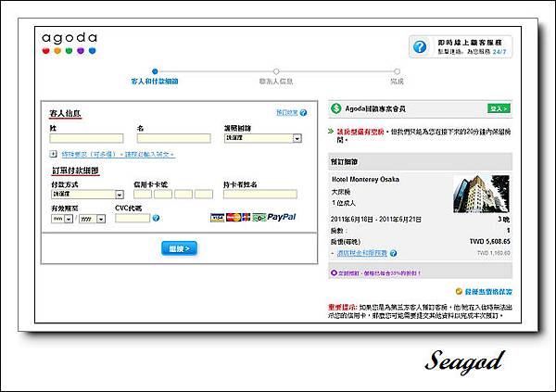This screenshot has width=556, height=392.
Task: Open the booking terms link
Action: pos(287,112)
